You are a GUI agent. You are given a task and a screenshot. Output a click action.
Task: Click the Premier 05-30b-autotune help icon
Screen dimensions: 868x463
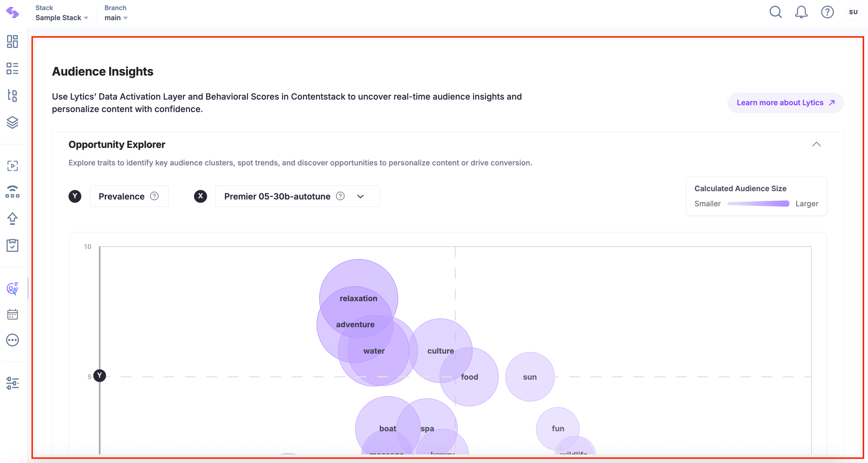[340, 196]
